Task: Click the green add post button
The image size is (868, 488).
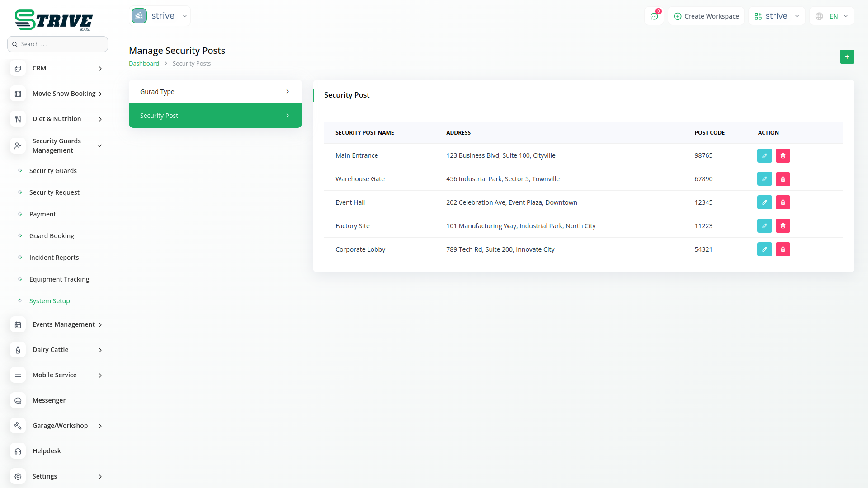Action: (847, 57)
